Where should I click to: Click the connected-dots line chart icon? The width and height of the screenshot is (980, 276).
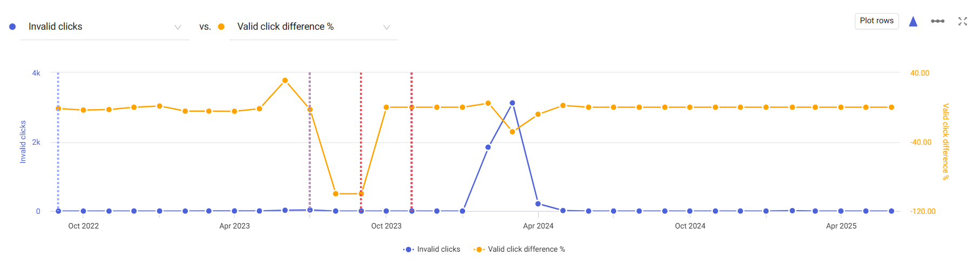pos(937,21)
